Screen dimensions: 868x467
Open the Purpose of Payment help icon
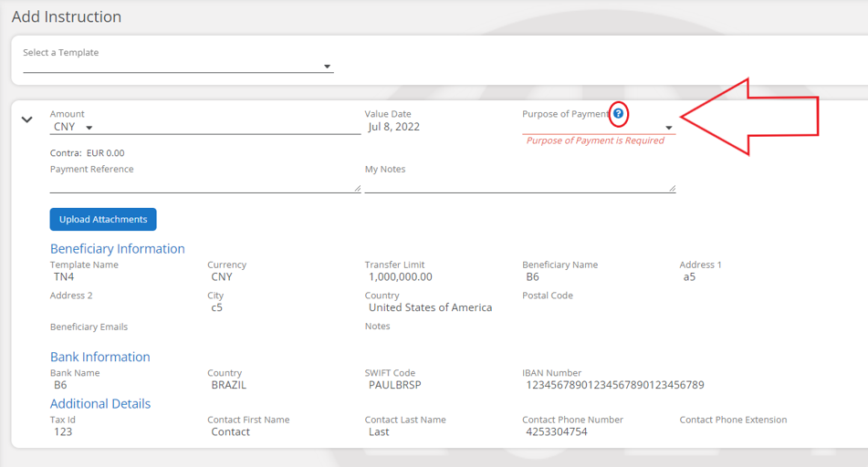pos(618,113)
